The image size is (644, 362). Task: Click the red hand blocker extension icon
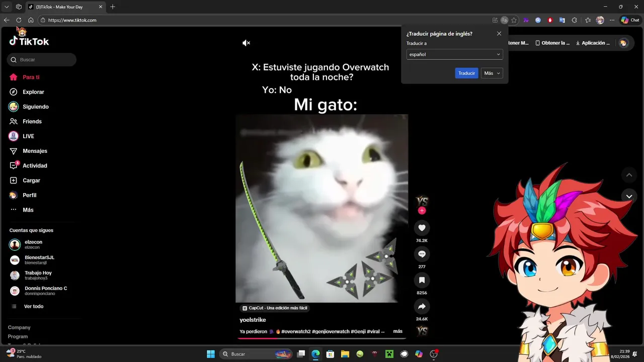[x=550, y=20]
